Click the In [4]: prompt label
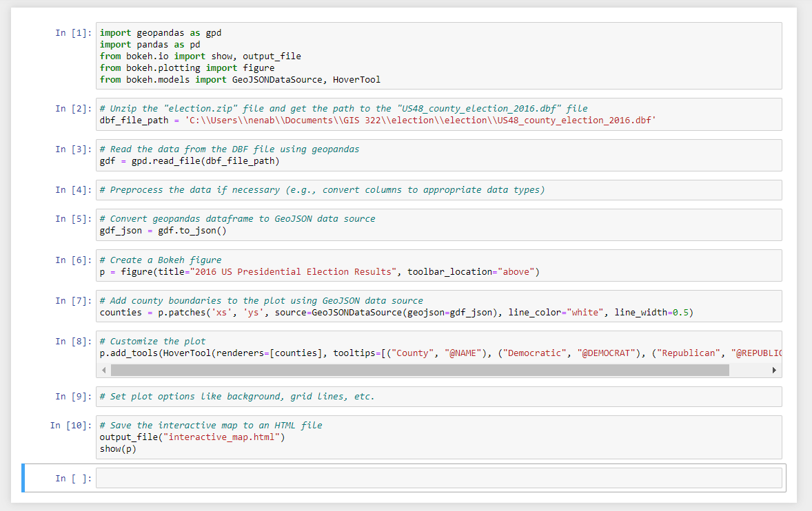The width and height of the screenshot is (812, 511). (x=74, y=190)
